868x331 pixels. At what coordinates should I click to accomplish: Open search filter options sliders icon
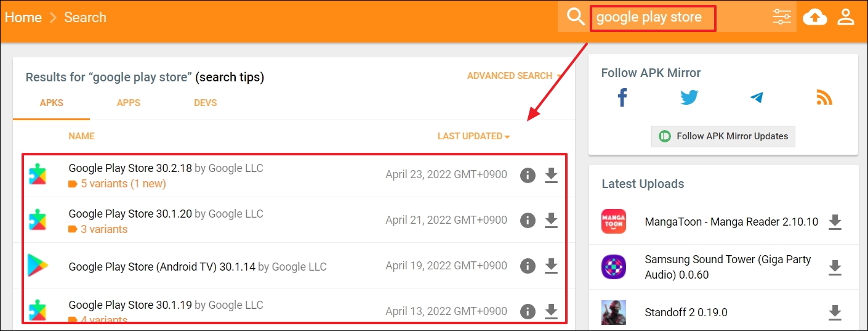781,17
